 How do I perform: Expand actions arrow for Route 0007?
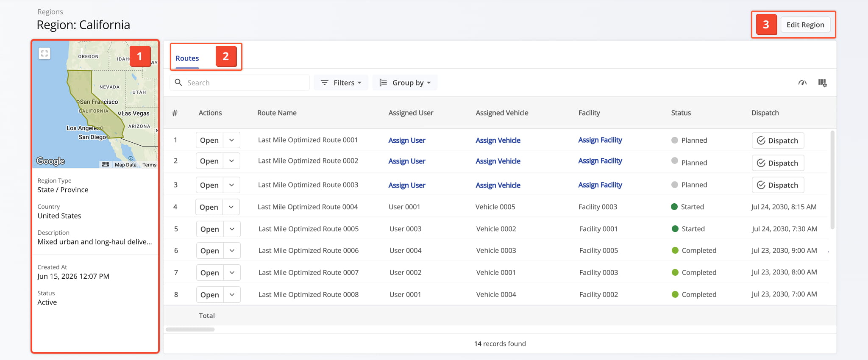coord(232,273)
